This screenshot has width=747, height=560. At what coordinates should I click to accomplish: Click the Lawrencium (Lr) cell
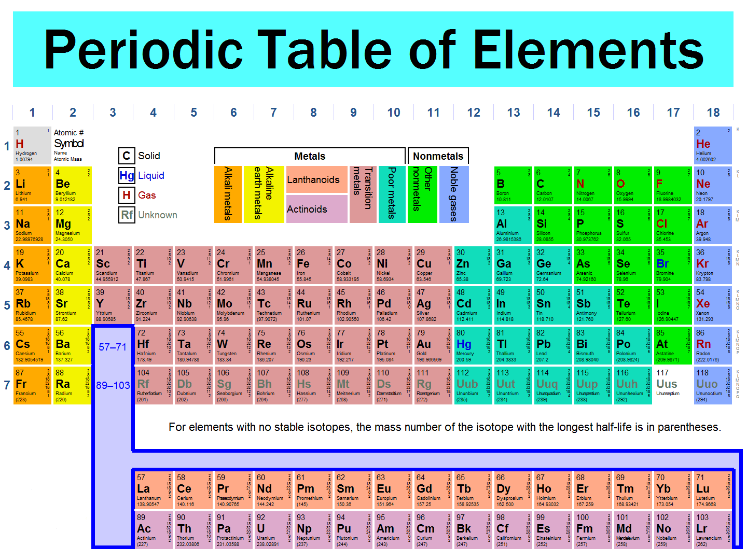click(713, 530)
